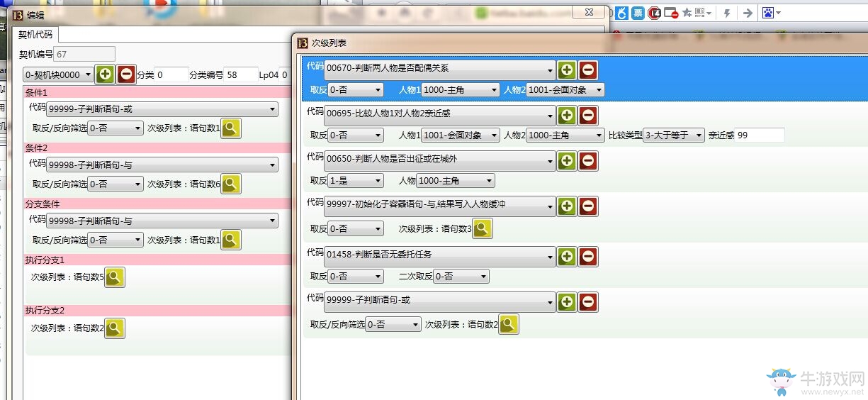Open 99997 sub-list magnifier (语句数3)

483,228
